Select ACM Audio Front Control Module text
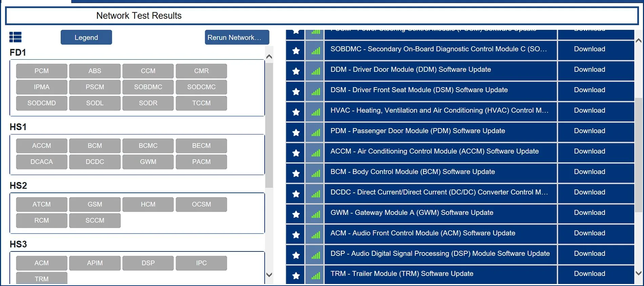This screenshot has width=644, height=286. pyautogui.click(x=423, y=233)
